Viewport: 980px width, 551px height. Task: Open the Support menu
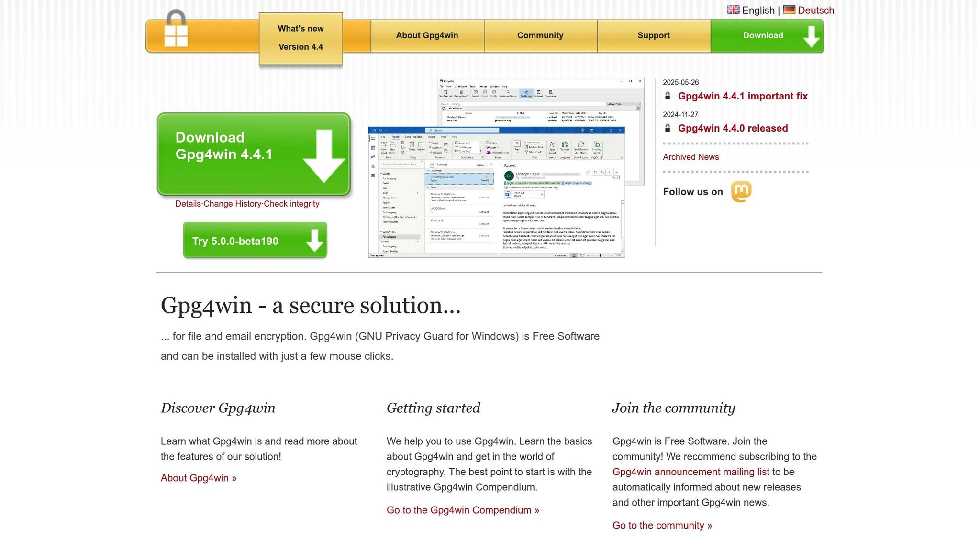pyautogui.click(x=654, y=35)
